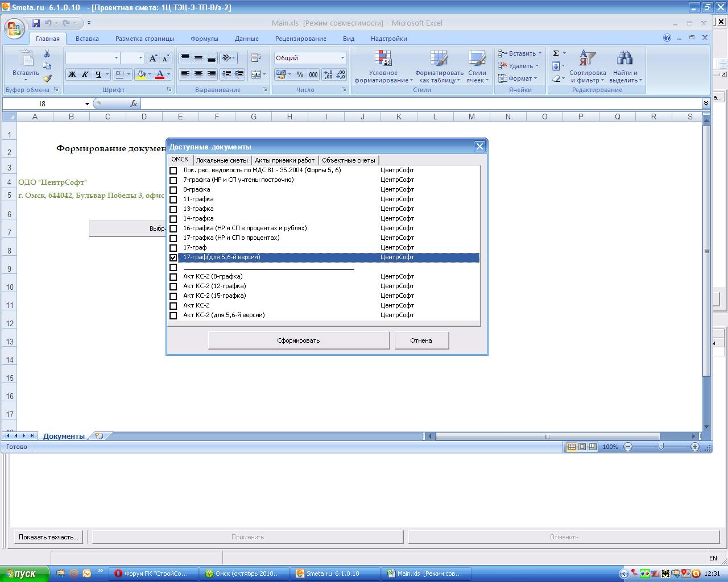
Task: Check the Лок. рес. ведомость по МДС checkbox
Action: coord(173,171)
